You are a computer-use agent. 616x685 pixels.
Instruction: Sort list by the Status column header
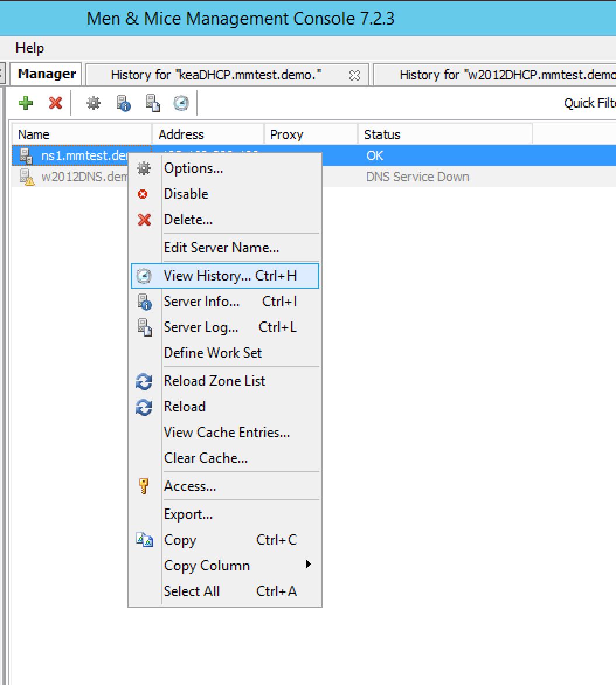click(382, 134)
